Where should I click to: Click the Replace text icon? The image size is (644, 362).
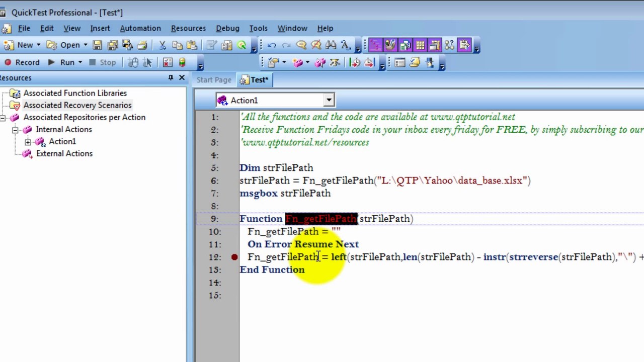pos(346,45)
